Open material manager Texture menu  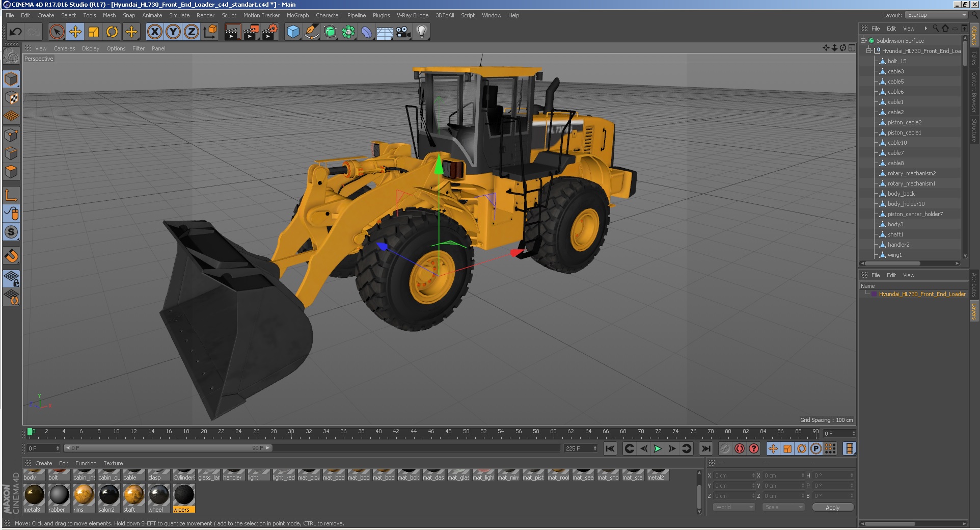click(x=113, y=463)
